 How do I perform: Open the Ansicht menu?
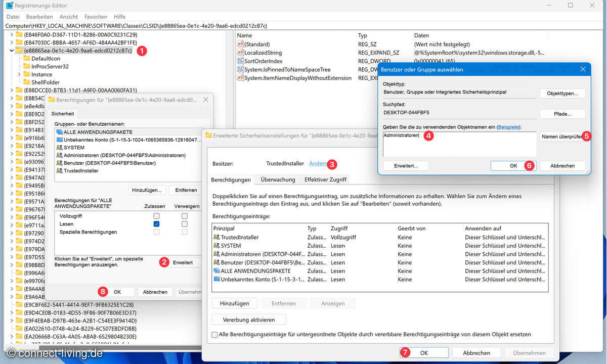(x=69, y=17)
